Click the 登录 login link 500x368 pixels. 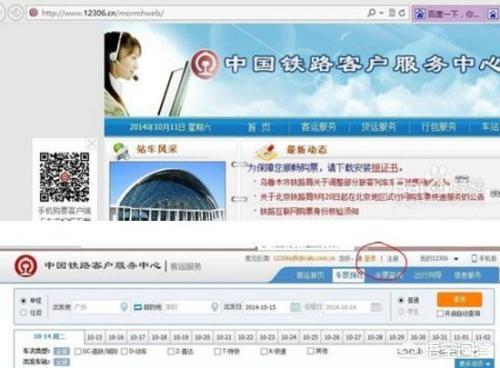tap(370, 258)
